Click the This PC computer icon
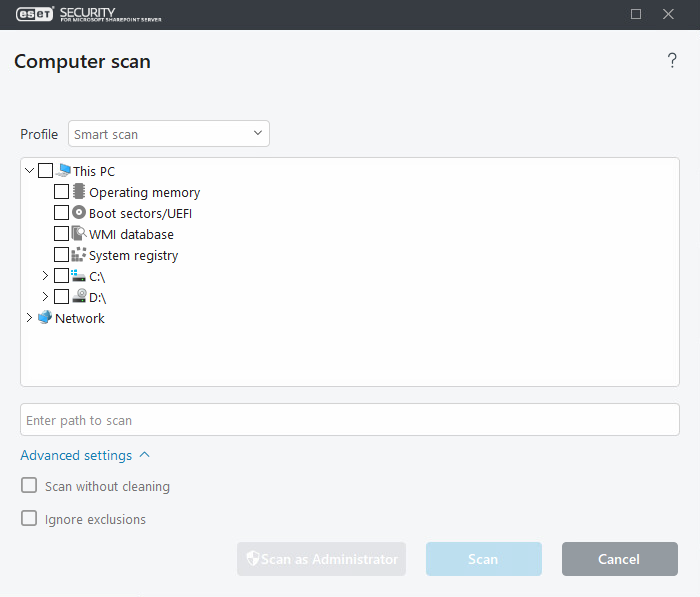 pos(63,171)
